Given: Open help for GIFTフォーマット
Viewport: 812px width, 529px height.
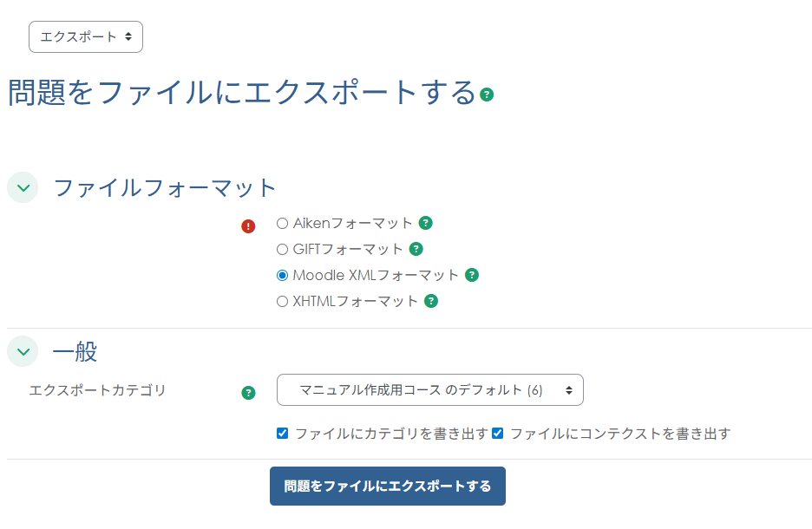Looking at the screenshot, I should coord(416,249).
